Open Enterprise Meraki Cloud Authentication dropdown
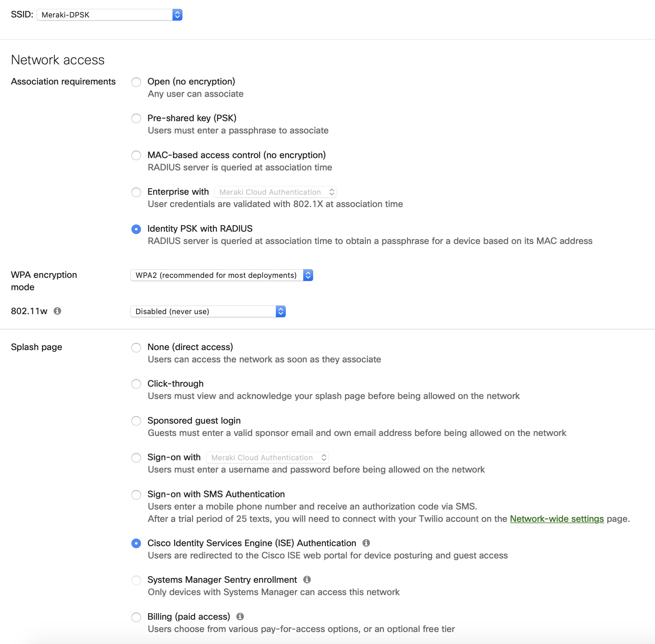Screen dimensions: 655x644 275,192
